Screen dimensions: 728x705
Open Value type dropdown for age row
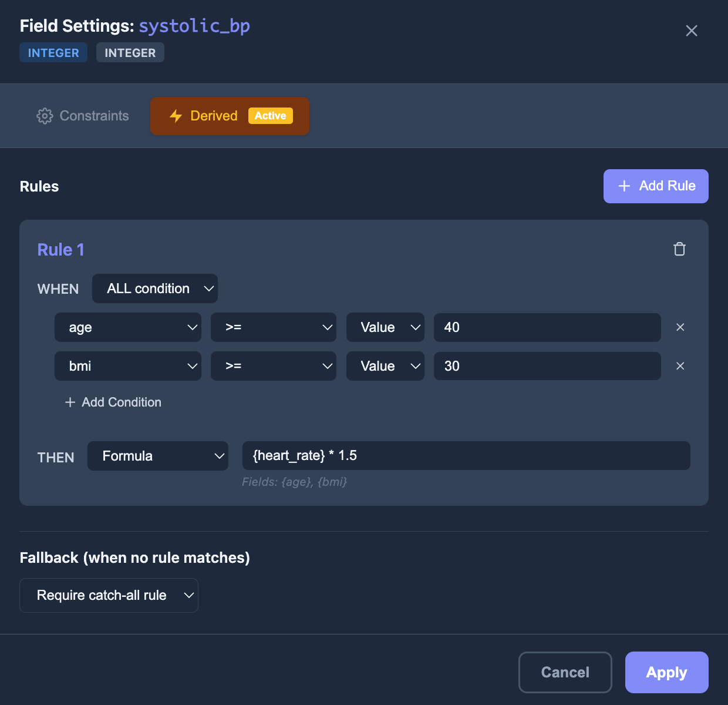385,327
